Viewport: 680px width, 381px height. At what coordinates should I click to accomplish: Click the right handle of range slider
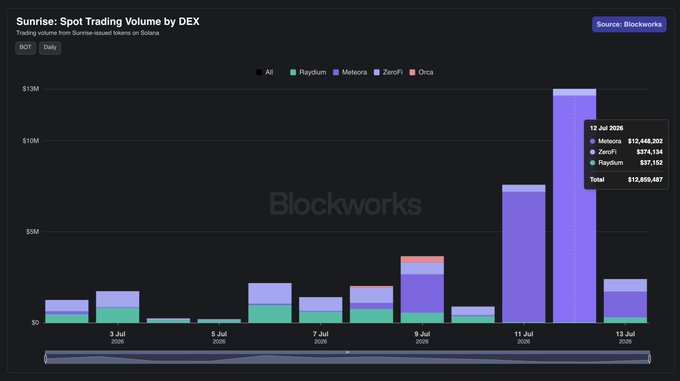point(649,358)
